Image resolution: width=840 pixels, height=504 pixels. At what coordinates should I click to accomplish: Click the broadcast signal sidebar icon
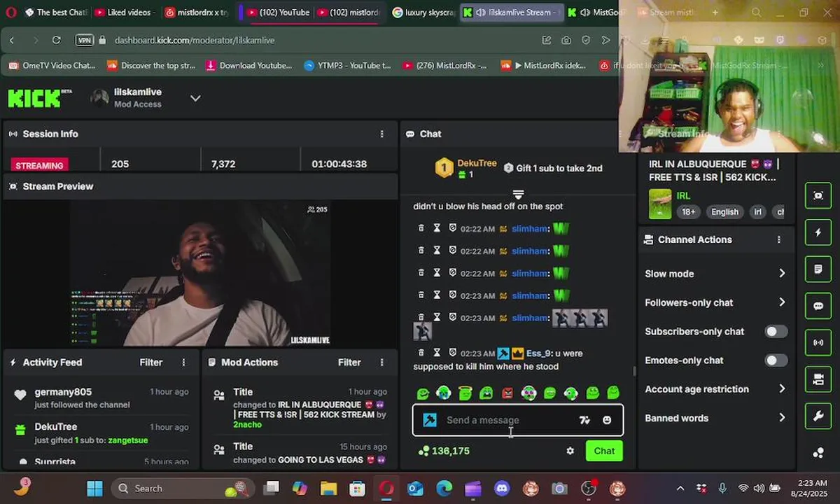818,343
